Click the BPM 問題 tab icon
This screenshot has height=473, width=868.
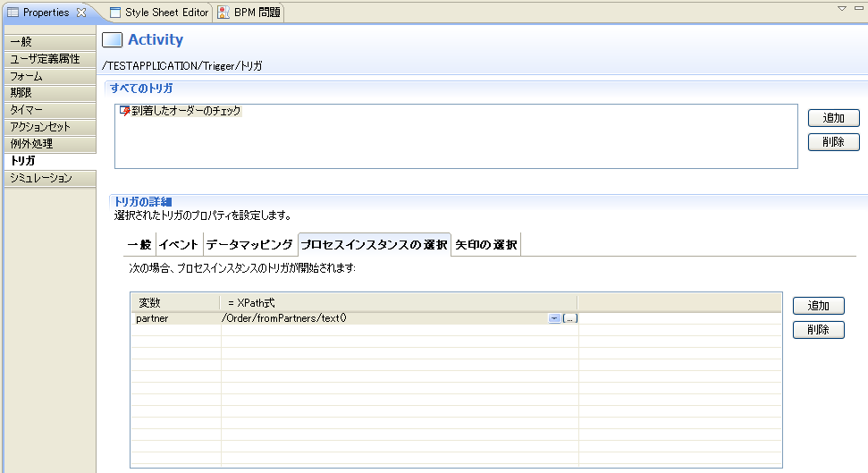coord(223,13)
